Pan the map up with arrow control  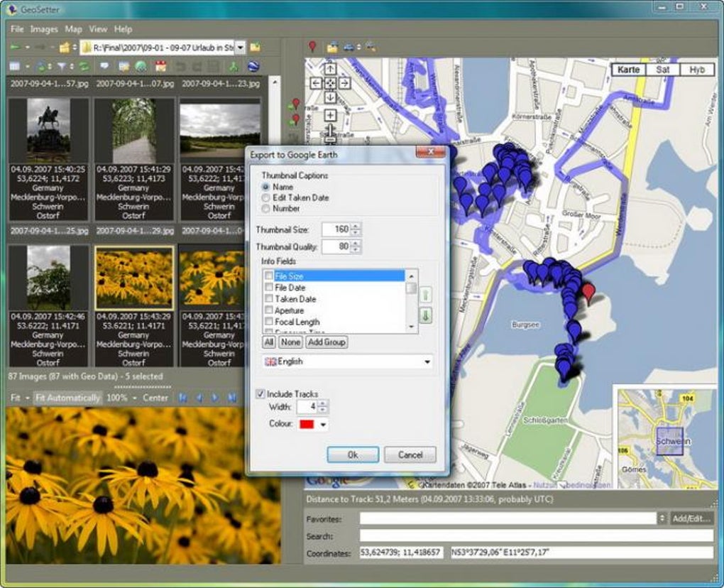point(330,69)
